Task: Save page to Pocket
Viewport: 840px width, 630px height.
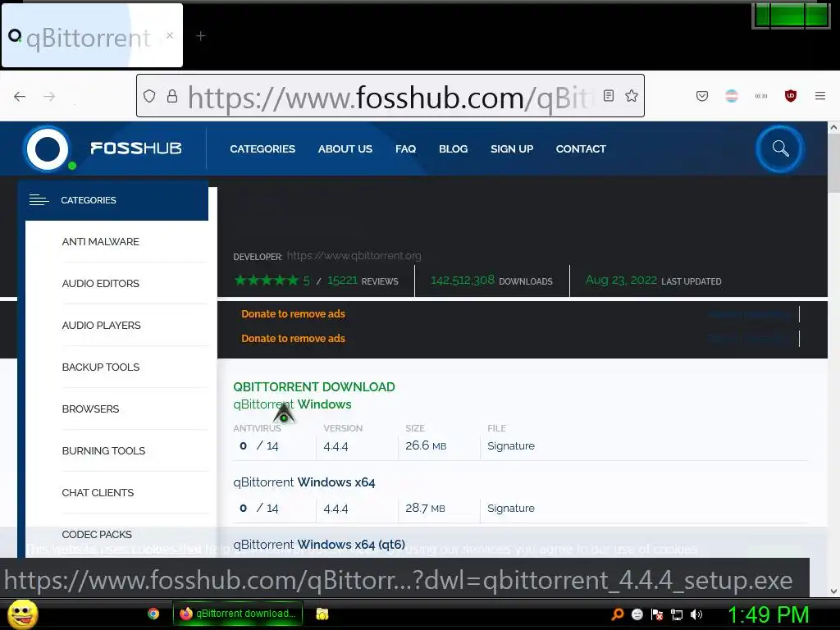Action: [x=702, y=96]
